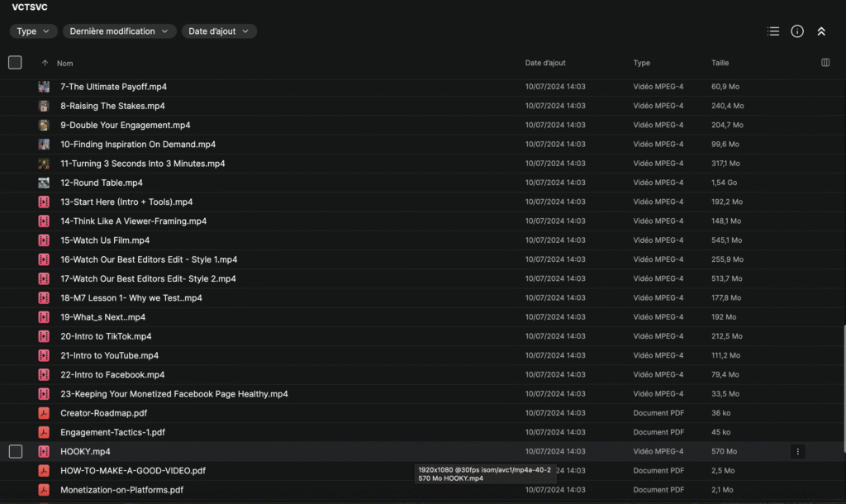Click thumbnail of 12-Round Table.mp4
846x504 pixels.
(x=44, y=183)
